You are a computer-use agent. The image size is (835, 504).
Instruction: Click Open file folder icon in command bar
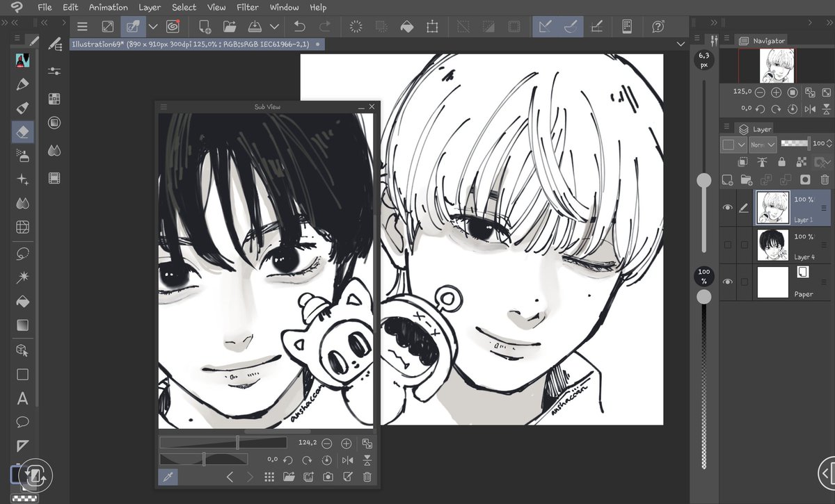pyautogui.click(x=230, y=26)
